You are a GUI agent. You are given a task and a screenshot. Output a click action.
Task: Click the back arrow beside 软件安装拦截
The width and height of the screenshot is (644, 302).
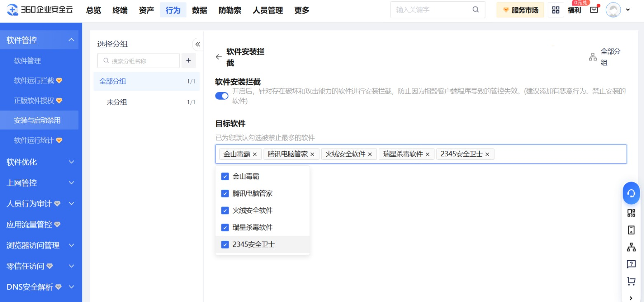point(219,57)
